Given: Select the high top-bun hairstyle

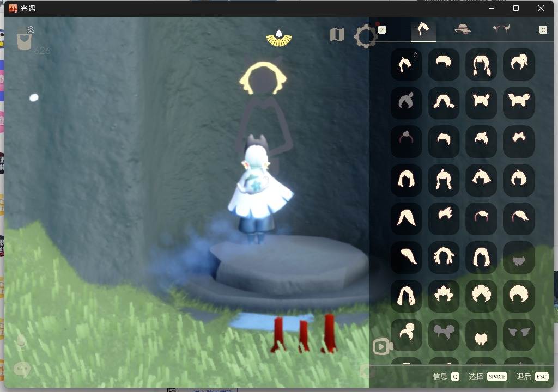Looking at the screenshot, I should pos(407,334).
